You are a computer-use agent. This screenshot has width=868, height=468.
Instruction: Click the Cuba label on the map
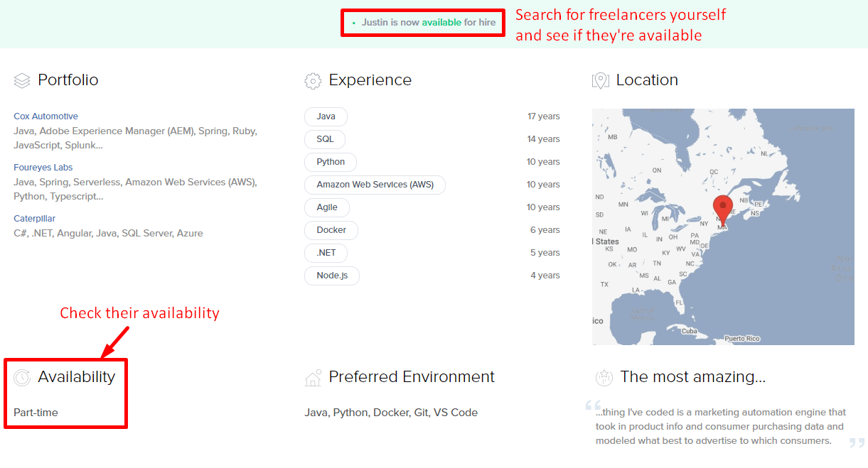tap(689, 332)
